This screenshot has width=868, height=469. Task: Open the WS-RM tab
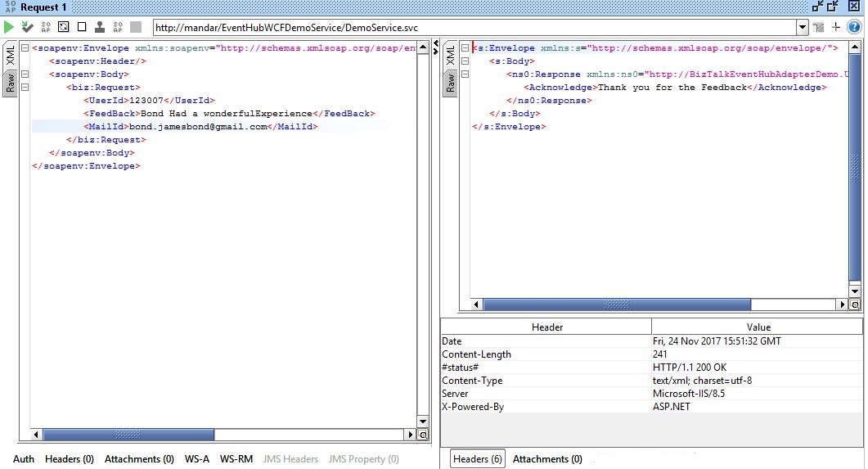pos(236,459)
